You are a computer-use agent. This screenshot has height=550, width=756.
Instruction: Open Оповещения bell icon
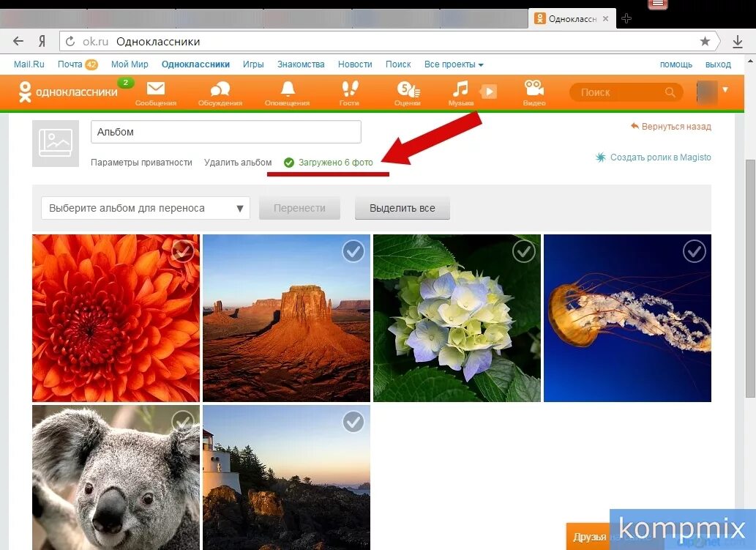point(288,89)
